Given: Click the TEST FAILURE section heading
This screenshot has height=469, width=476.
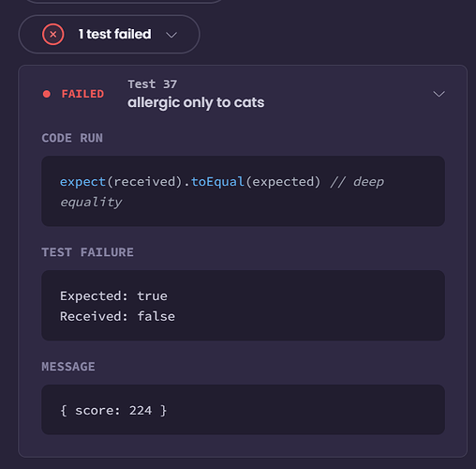Looking at the screenshot, I should point(87,252).
